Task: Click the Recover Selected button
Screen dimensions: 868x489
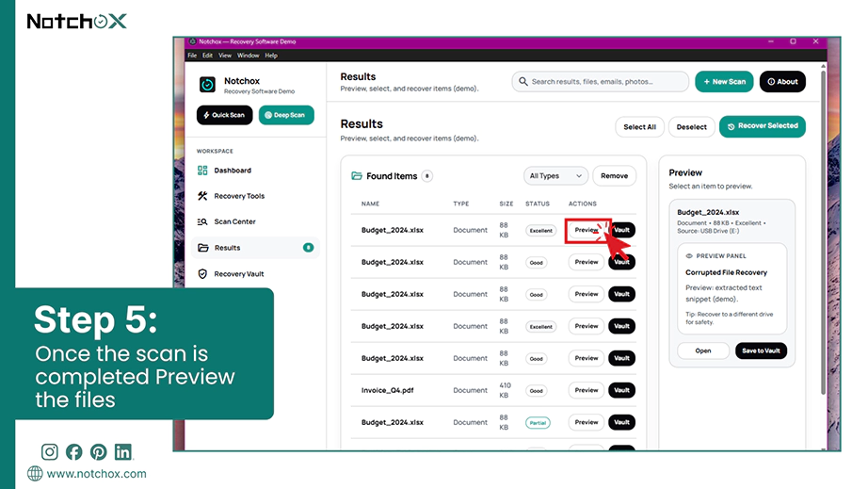Action: (763, 126)
